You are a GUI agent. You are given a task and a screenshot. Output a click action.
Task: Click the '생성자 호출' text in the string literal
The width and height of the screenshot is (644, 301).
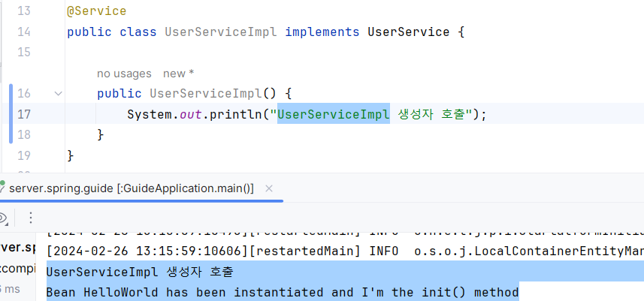[x=433, y=114]
